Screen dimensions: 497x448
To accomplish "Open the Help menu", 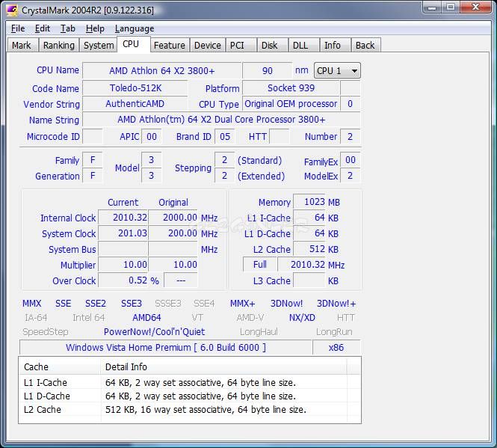I will 95,28.
